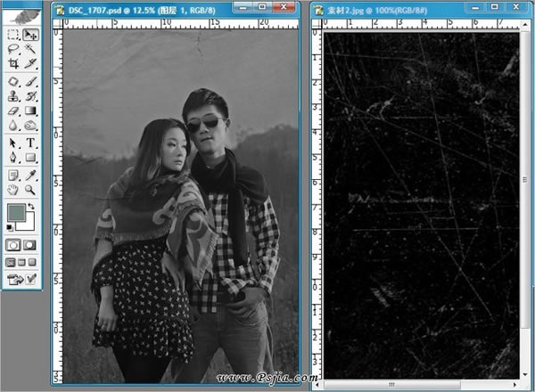Click scroll-left arrow in 素材2.jpg window
Image resolution: width=535 pixels, height=392 pixels.
[318, 385]
